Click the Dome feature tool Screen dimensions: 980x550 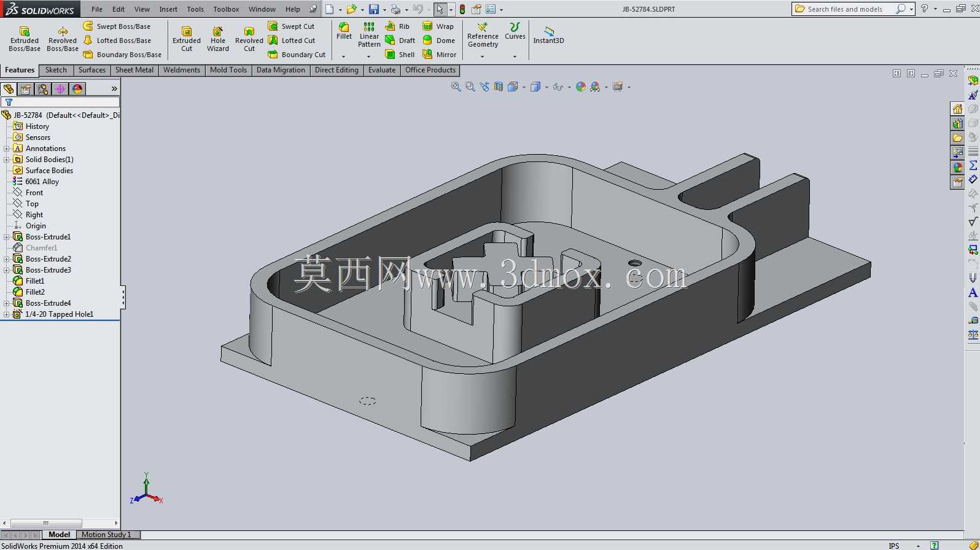click(x=438, y=41)
